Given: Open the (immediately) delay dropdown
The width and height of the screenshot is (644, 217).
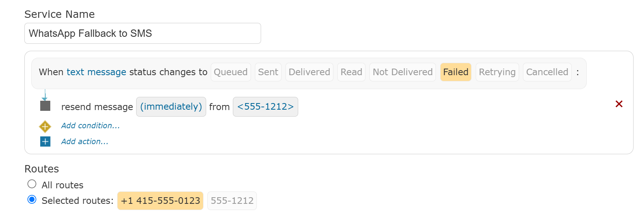Looking at the screenshot, I should (x=171, y=107).
